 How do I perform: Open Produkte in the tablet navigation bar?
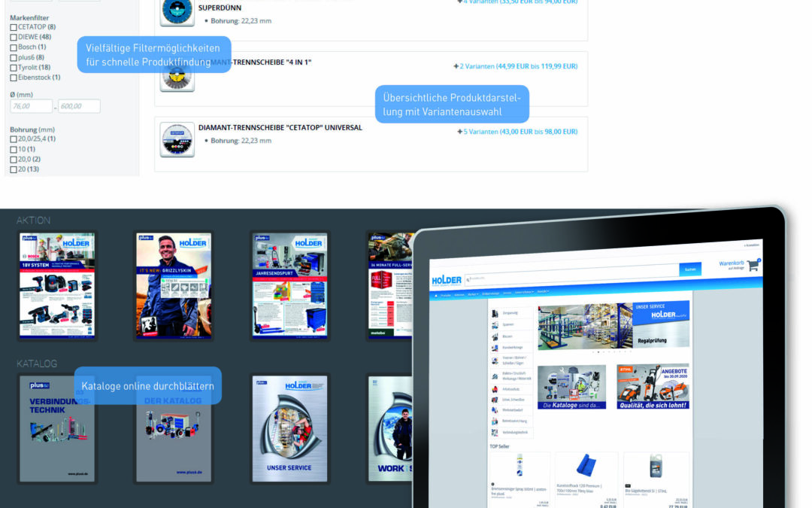pyautogui.click(x=445, y=296)
